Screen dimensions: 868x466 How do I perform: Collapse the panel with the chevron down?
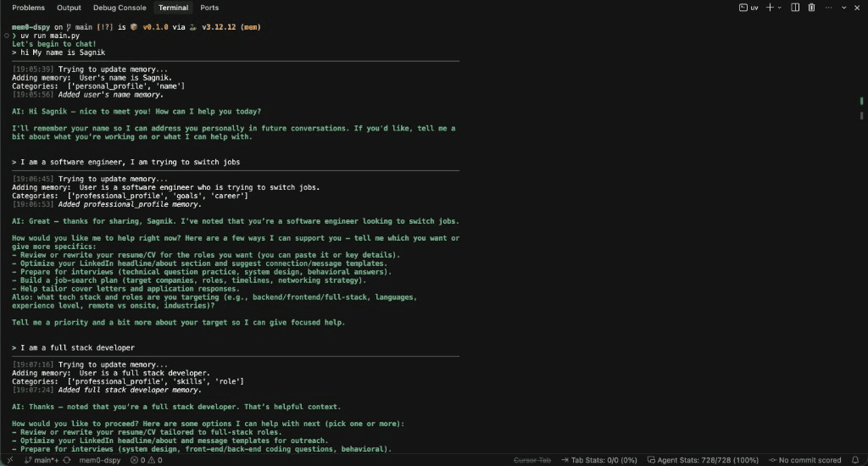[843, 8]
